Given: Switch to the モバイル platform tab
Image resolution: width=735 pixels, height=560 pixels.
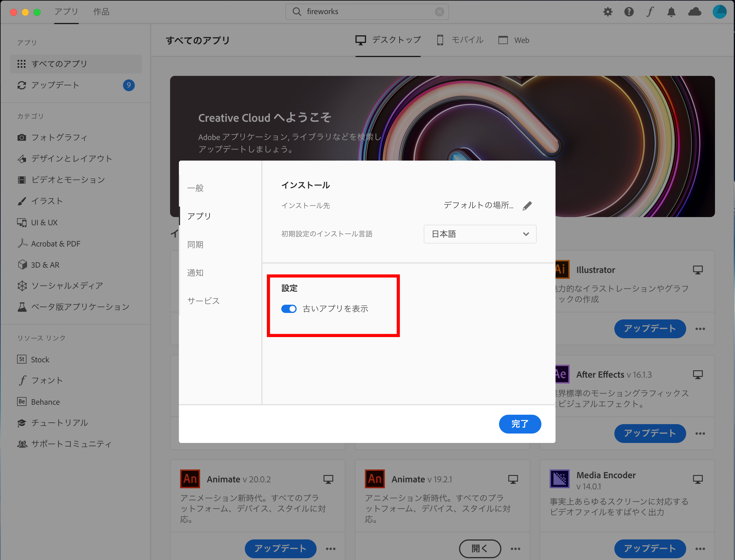Looking at the screenshot, I should click(x=460, y=40).
